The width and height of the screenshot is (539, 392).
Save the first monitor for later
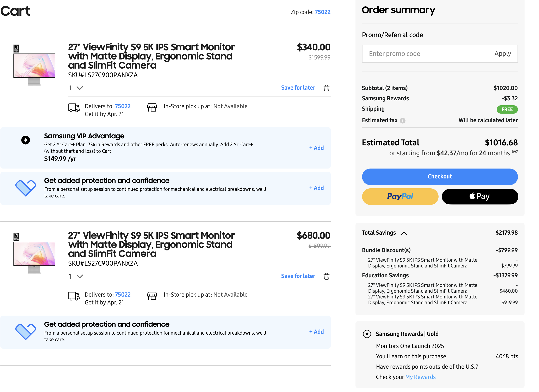tap(298, 88)
